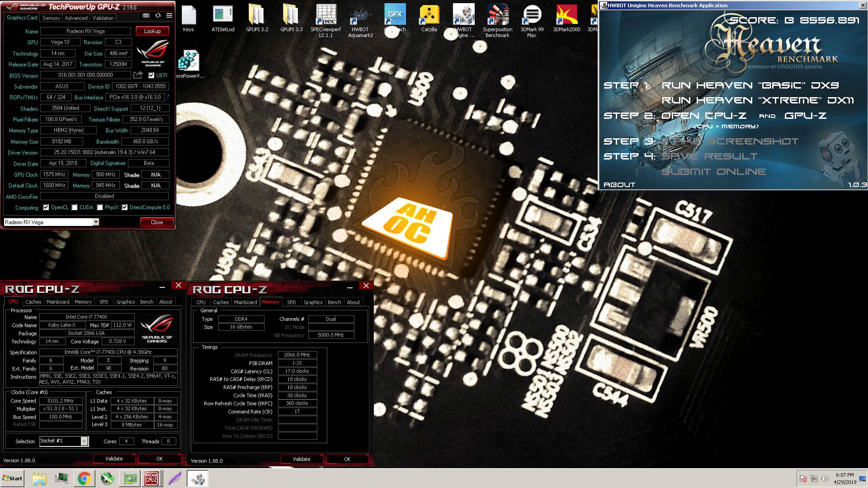This screenshot has width=868, height=488.
Task: Toggle the PhysX computing checkbox
Action: point(99,207)
